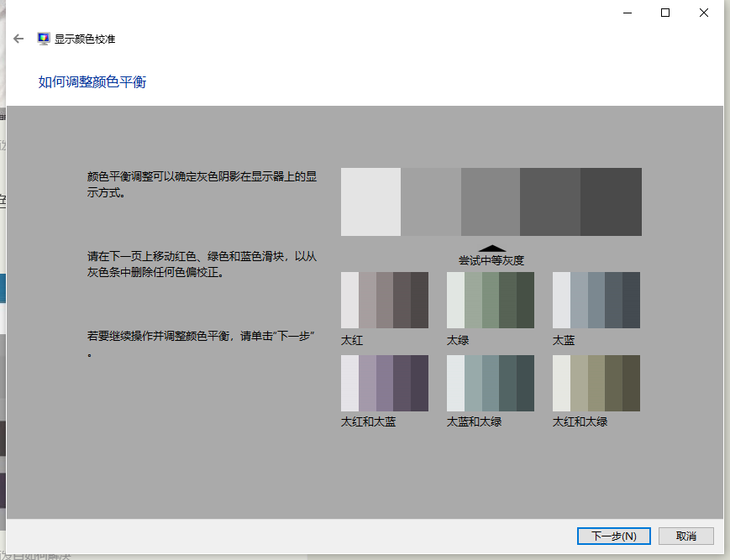Minimize the calibration window

pyautogui.click(x=626, y=13)
